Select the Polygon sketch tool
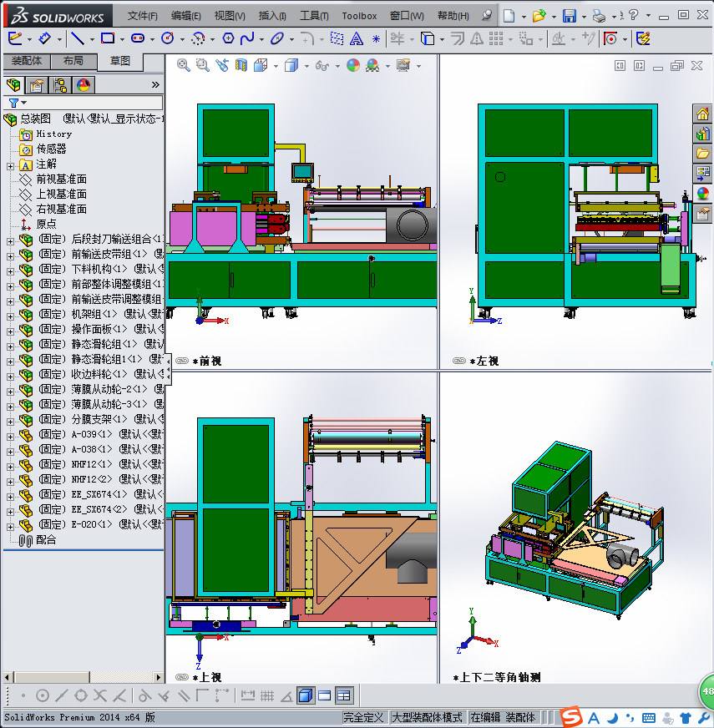The height and width of the screenshot is (728, 714). (x=228, y=38)
